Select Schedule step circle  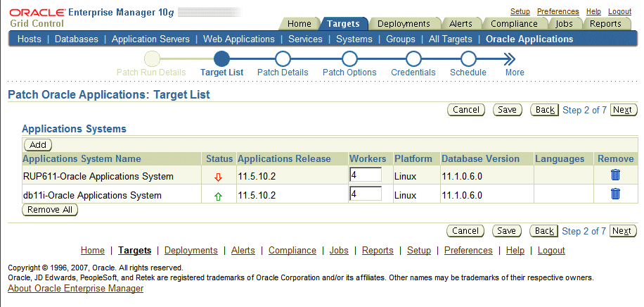click(x=468, y=59)
